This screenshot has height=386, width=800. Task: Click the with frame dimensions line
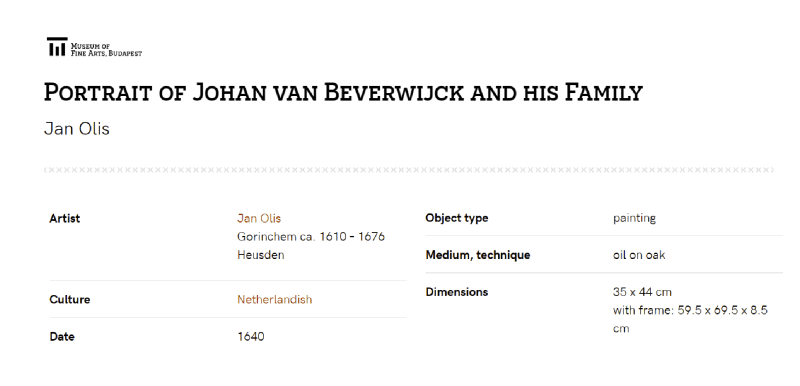[690, 319]
